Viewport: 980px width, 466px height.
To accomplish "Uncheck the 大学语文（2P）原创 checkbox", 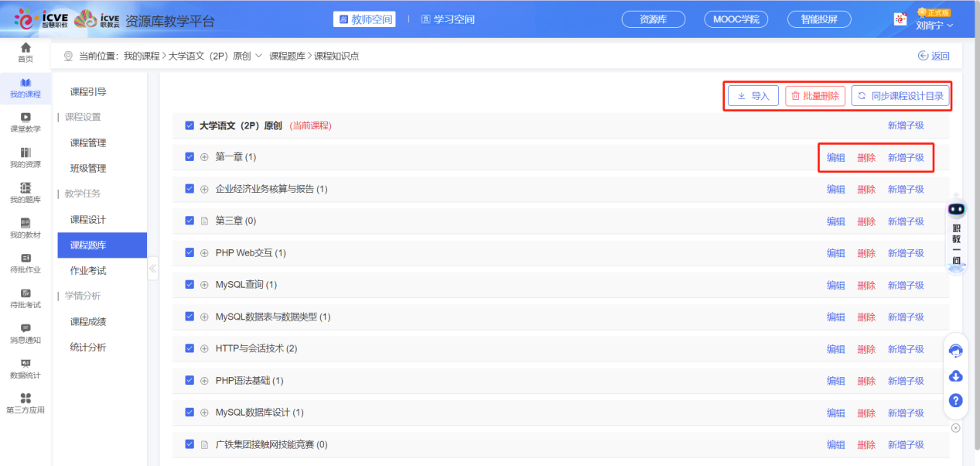I will coord(189,125).
